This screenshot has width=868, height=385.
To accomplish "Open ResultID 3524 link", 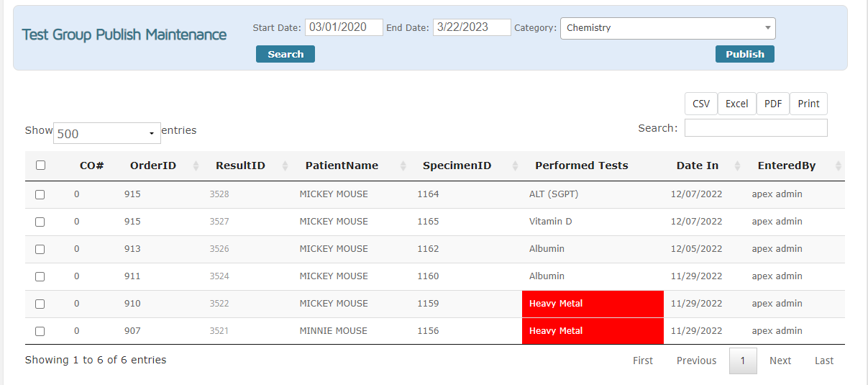I will 219,276.
